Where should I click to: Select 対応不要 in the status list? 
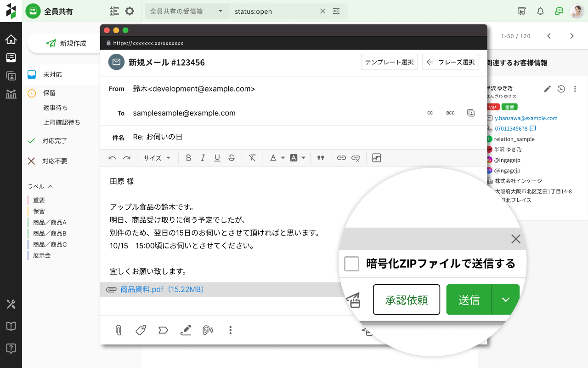point(55,161)
